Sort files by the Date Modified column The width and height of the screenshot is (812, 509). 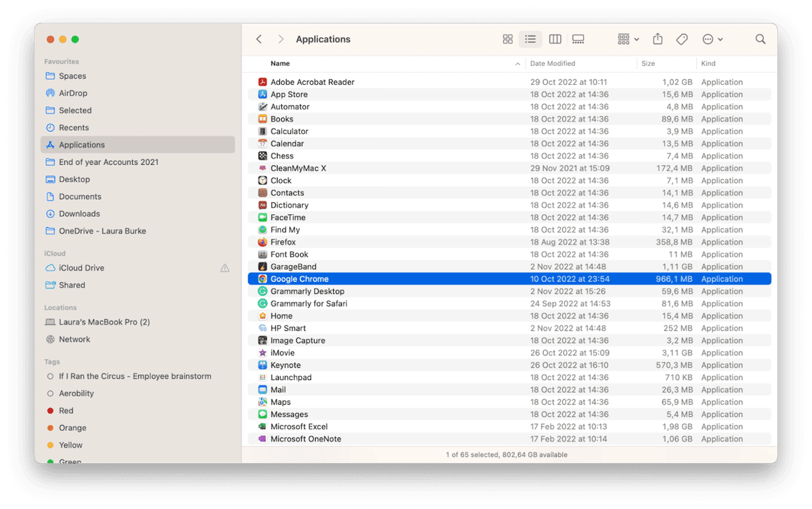click(x=553, y=63)
